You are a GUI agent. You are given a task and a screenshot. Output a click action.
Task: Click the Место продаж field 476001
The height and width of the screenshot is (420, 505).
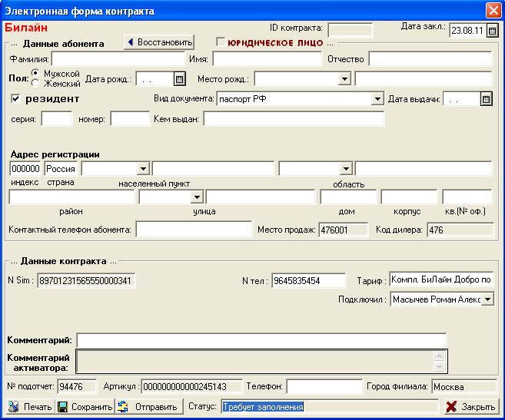(x=344, y=230)
